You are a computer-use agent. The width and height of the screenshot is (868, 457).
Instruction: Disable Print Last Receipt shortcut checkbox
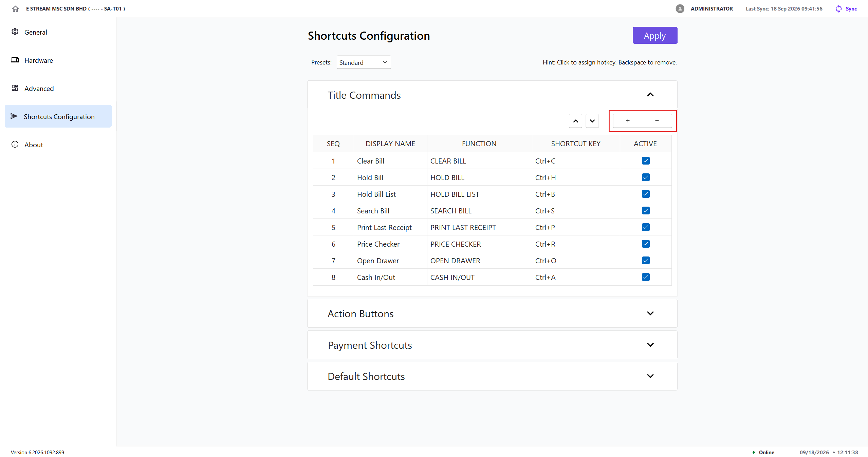coord(645,227)
